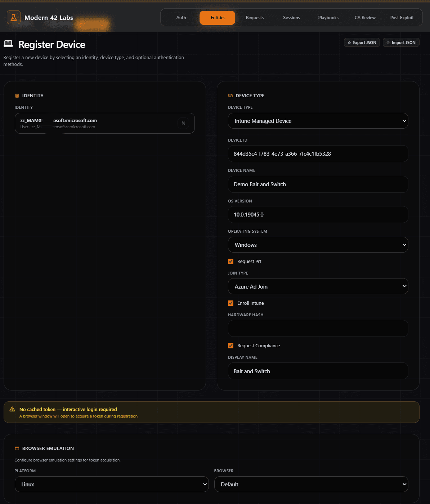This screenshot has height=504, width=430.
Task: Click inside the Hardware Hash input field
Action: 318,328
